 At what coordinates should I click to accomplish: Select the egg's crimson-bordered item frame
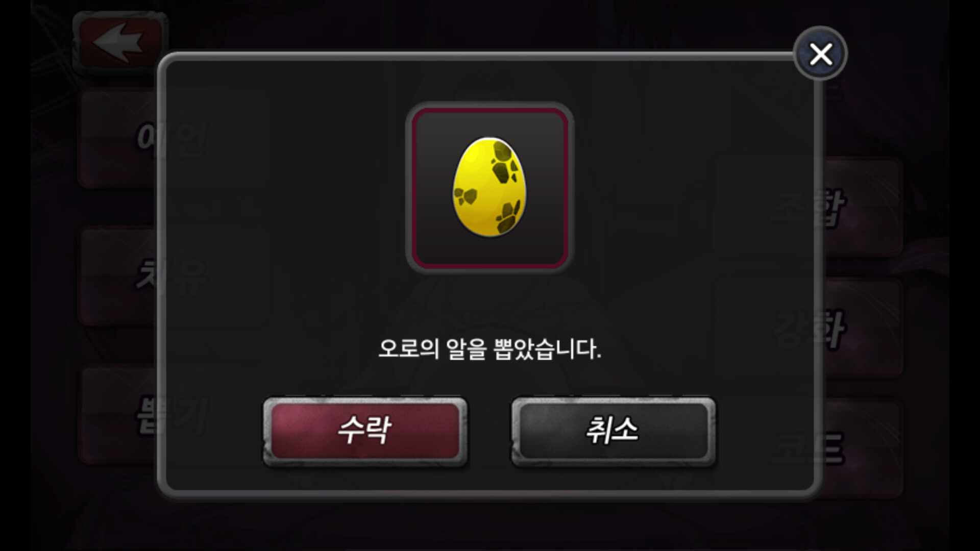click(x=489, y=187)
